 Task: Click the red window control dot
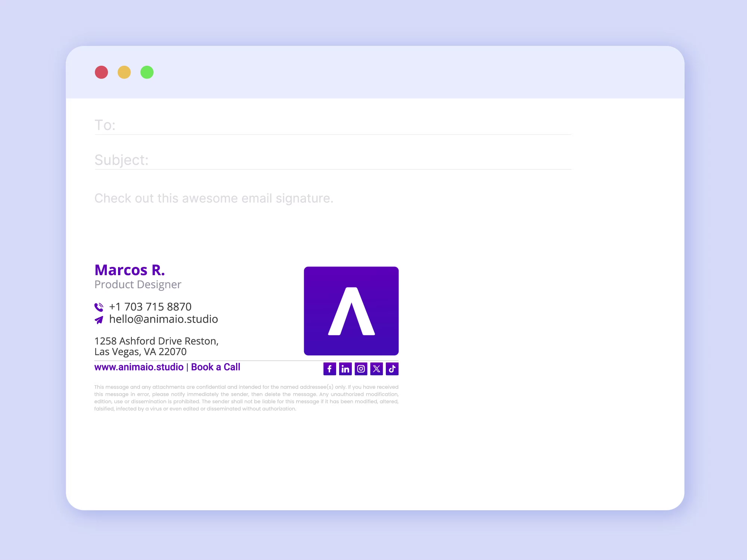click(102, 72)
